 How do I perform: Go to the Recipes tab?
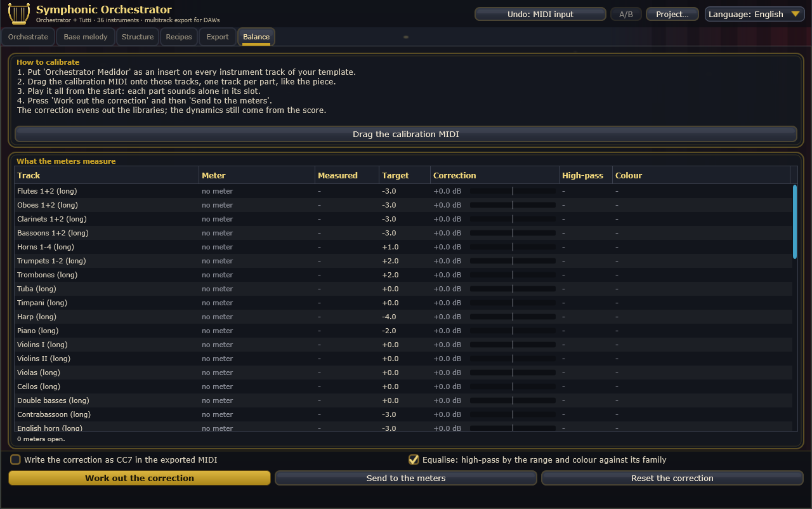click(x=179, y=37)
